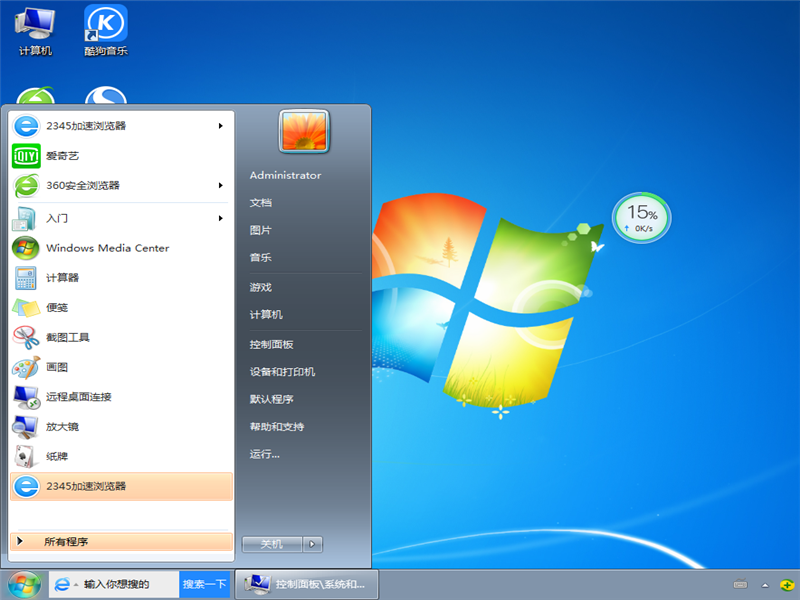Open 便笺 sticky notes
Viewport: 800px width, 600px height.
tap(57, 308)
